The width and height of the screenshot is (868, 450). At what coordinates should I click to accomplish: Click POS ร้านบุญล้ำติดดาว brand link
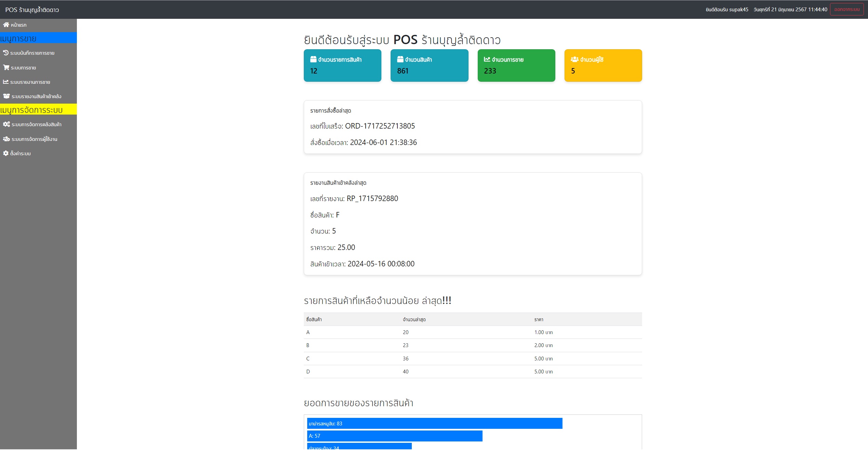(x=32, y=10)
